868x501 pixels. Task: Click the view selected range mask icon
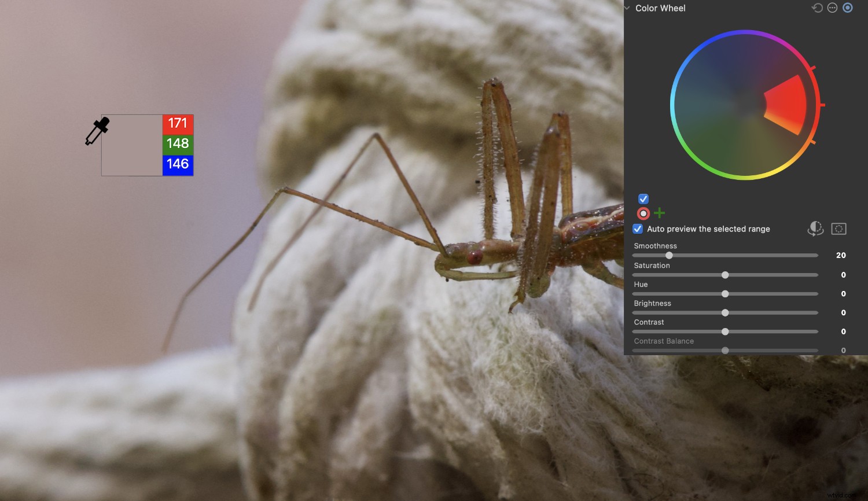click(838, 229)
